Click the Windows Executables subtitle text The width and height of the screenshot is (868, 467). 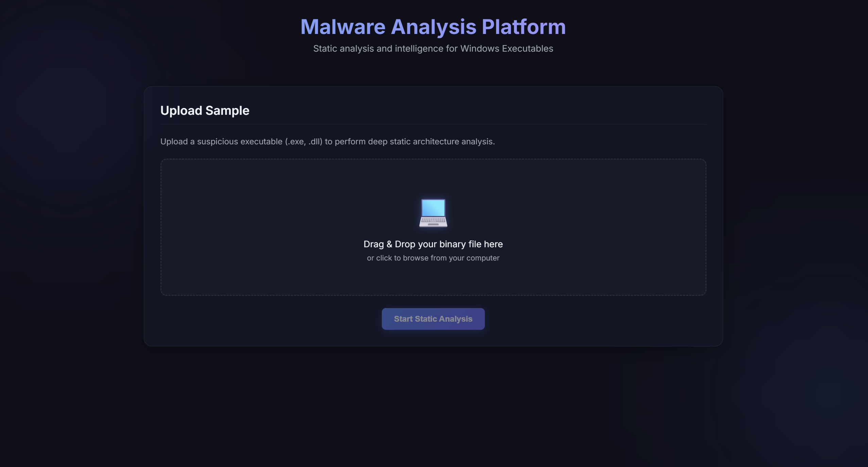tap(433, 49)
